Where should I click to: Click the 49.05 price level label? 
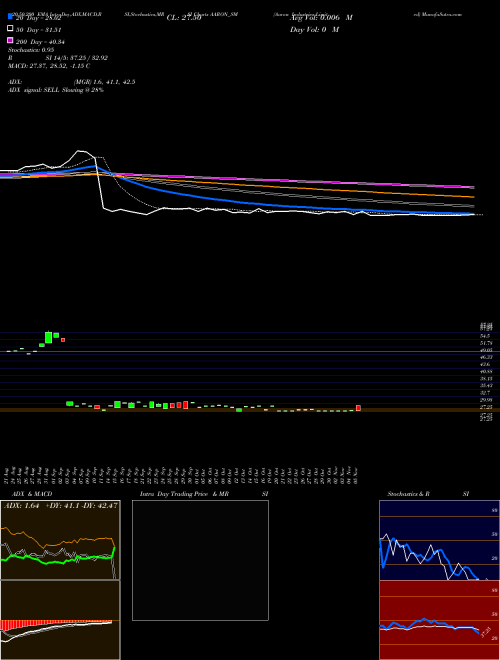pyautogui.click(x=486, y=350)
